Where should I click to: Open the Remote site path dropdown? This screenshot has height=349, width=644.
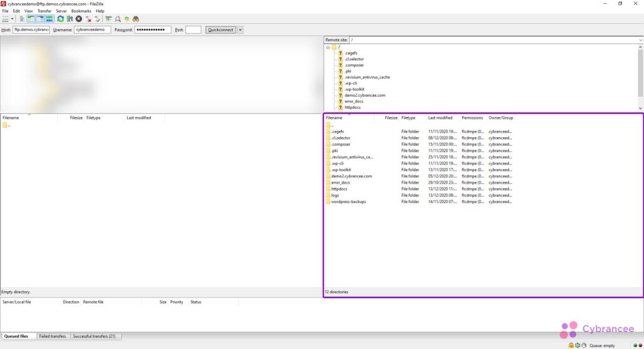click(640, 40)
